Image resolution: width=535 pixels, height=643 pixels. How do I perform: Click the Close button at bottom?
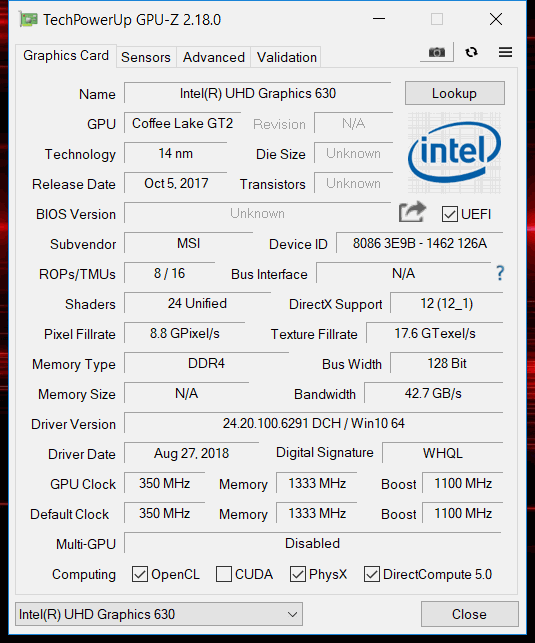(469, 614)
